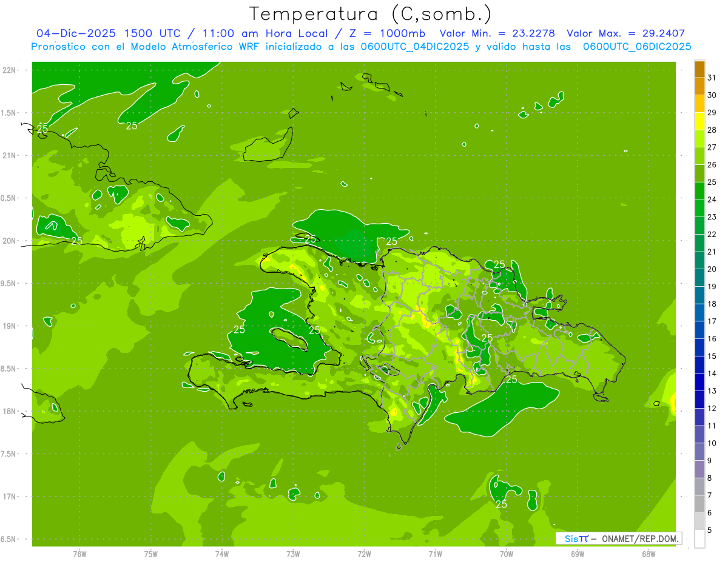The height and width of the screenshot is (562, 728).
Task: Click the dark orange legend band above 31
Action: (x=699, y=69)
